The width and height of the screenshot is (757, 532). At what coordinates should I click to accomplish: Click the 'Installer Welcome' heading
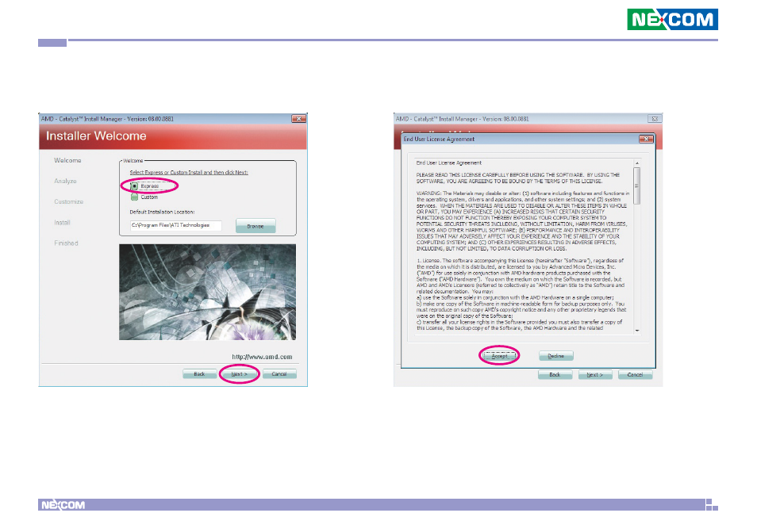point(96,136)
